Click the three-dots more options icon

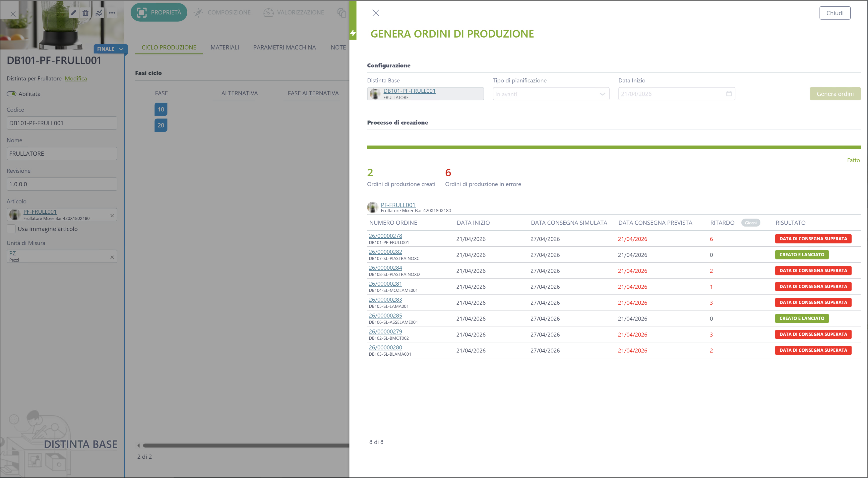112,13
